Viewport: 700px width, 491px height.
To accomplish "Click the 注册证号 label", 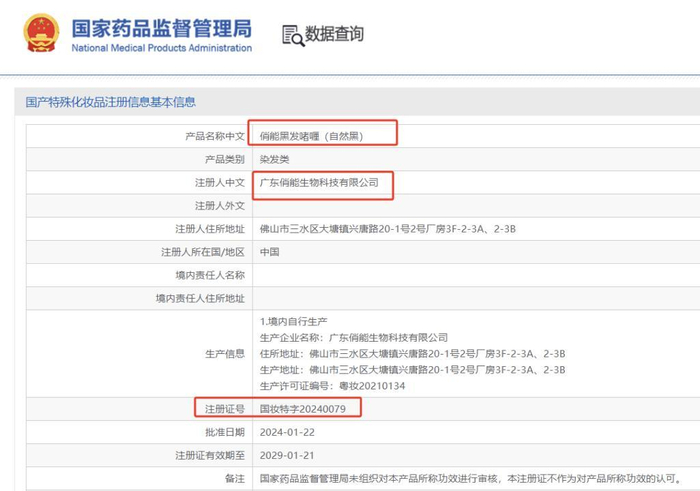I will click(225, 409).
